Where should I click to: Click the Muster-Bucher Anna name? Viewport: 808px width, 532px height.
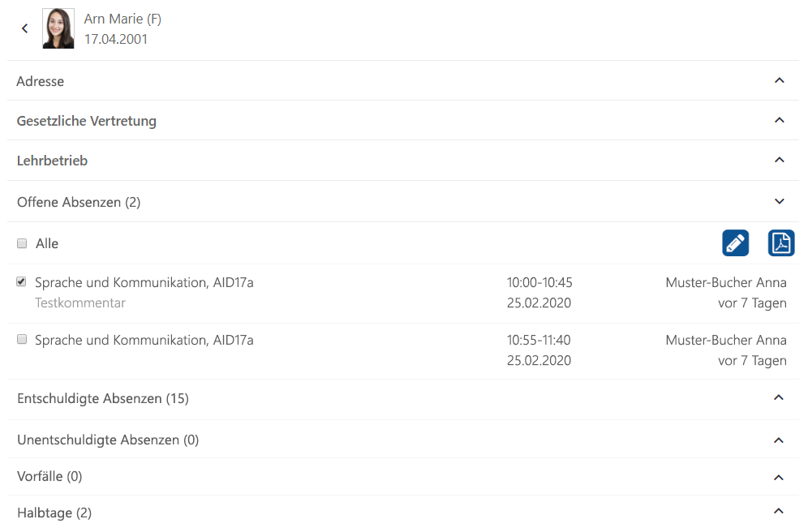[726, 282]
